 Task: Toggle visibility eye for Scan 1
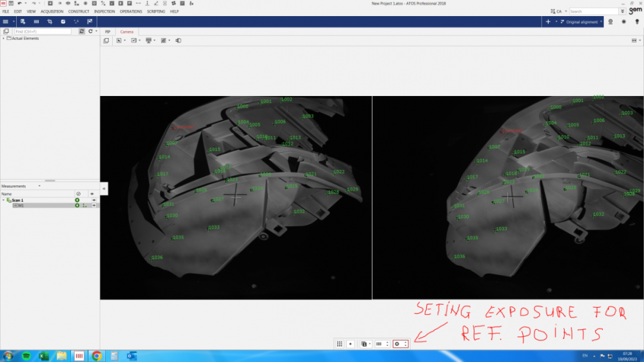pos(93,200)
